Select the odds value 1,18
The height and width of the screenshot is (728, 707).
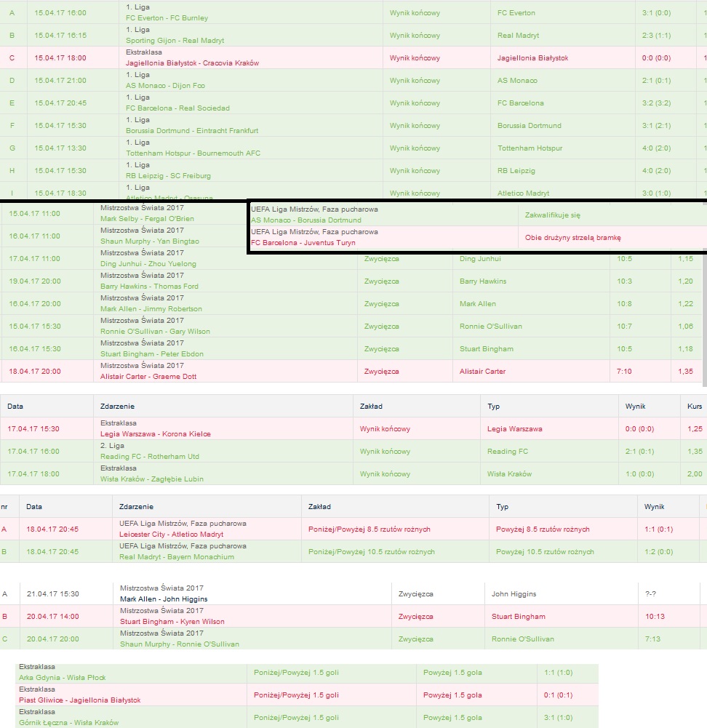pyautogui.click(x=685, y=348)
